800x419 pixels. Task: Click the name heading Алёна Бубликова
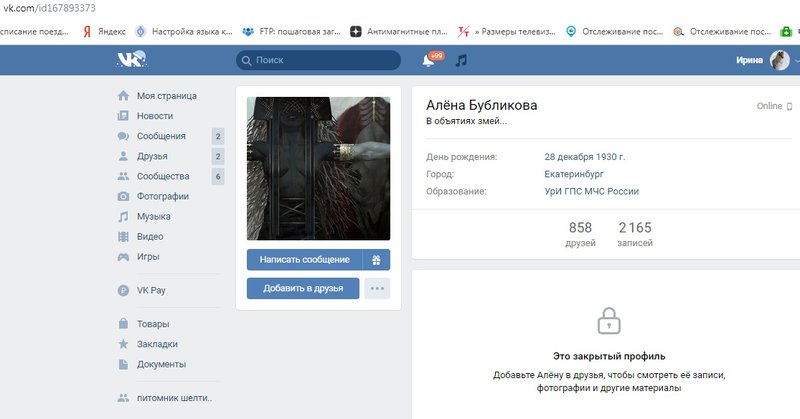pyautogui.click(x=481, y=105)
